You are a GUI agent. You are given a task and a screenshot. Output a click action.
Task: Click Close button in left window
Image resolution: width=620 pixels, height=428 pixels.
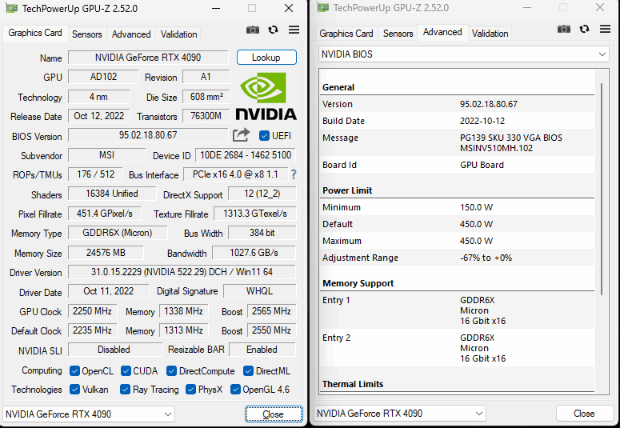(x=274, y=414)
